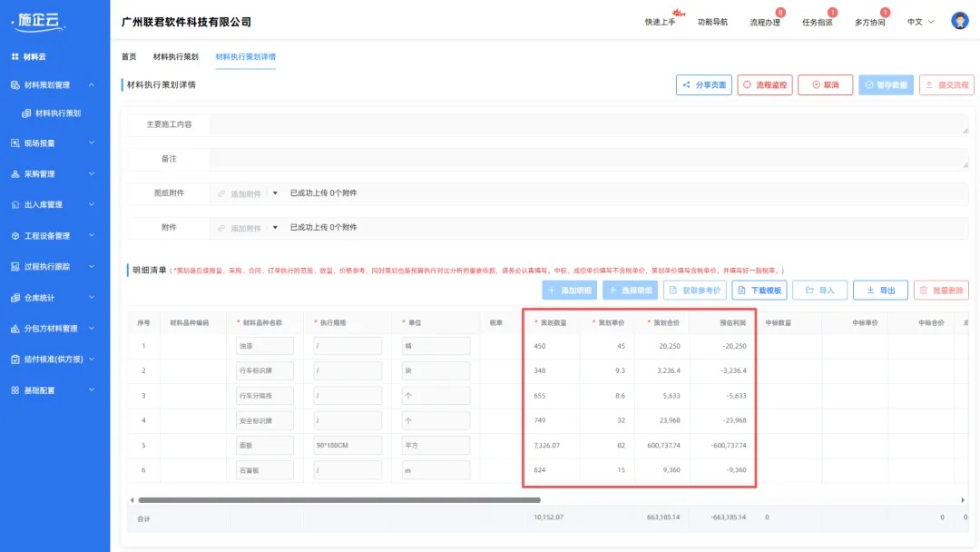Click 下载模板 to download template
This screenshot has width=980, height=552.
759,291
